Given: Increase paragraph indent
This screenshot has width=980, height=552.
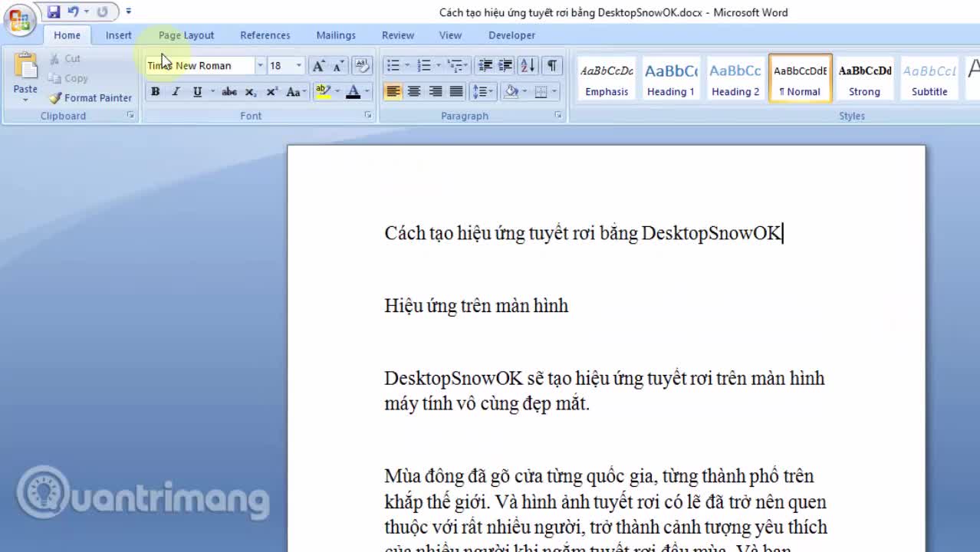Looking at the screenshot, I should [505, 66].
